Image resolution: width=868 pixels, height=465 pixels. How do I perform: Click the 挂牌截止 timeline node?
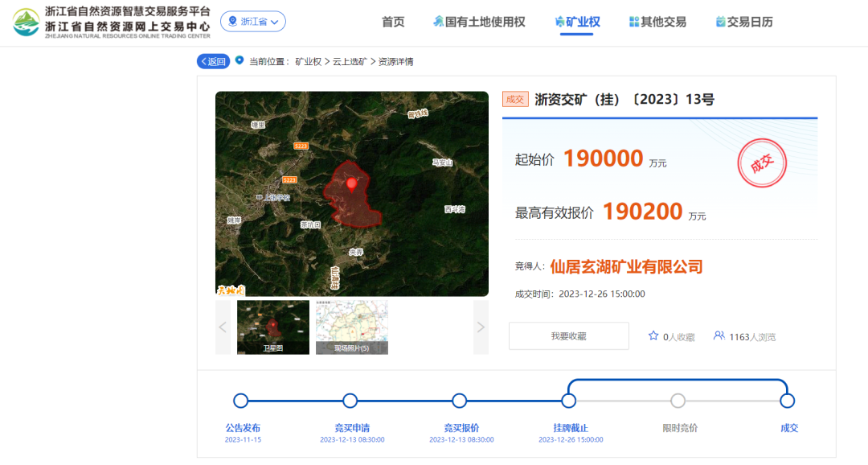click(x=569, y=401)
